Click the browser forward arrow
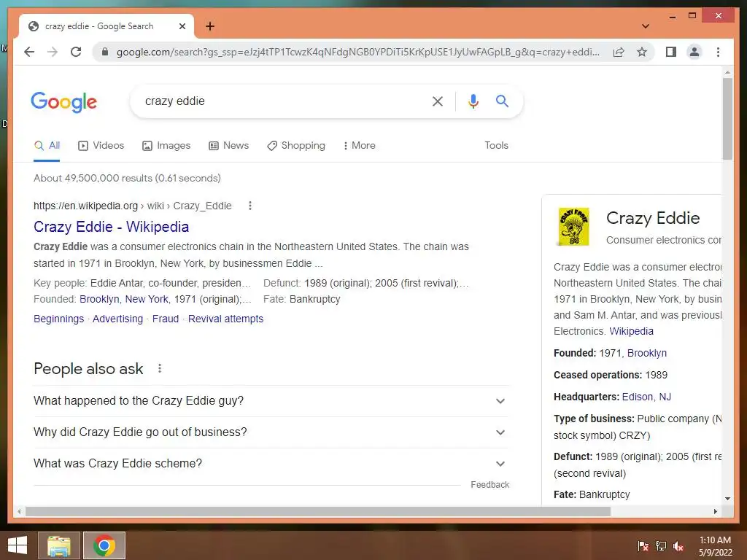 [53, 52]
